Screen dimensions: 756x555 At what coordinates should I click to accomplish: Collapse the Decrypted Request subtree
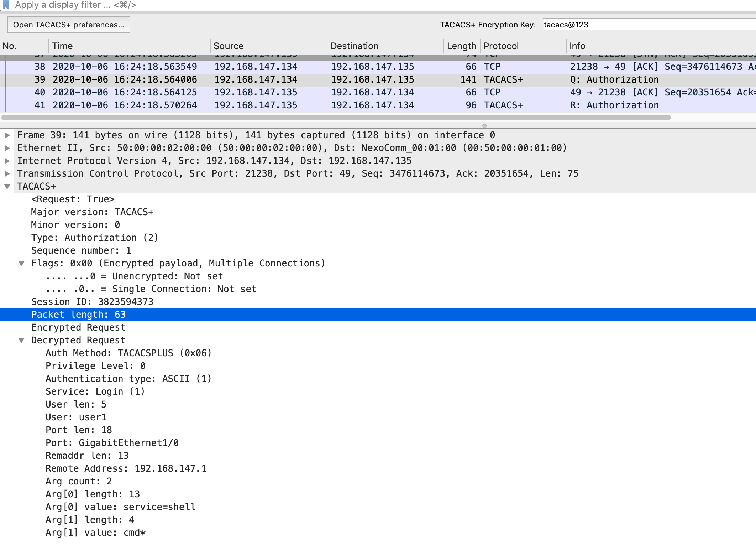point(21,340)
